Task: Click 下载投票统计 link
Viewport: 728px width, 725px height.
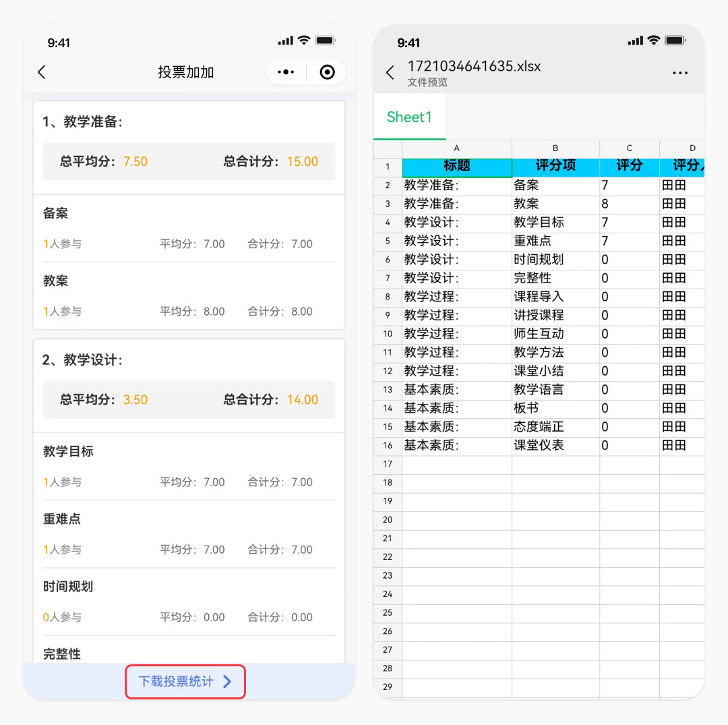Action: (176, 682)
